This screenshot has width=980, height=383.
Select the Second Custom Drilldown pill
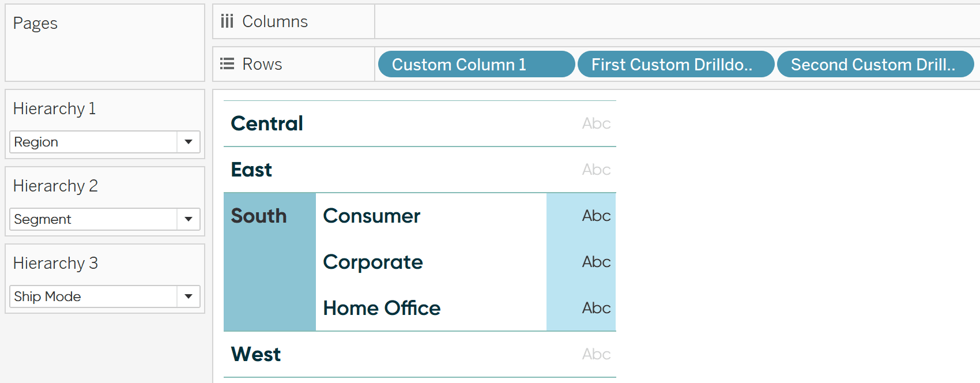875,64
